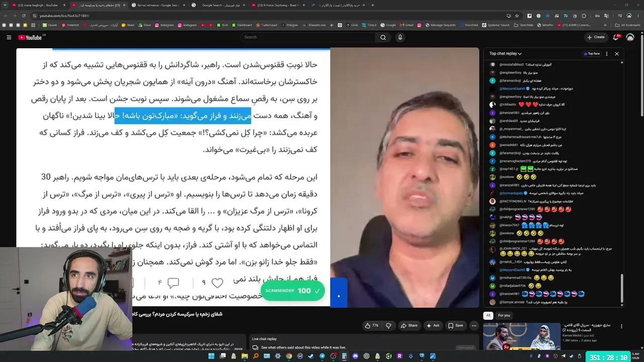Open the Kick bookmark
Viewport: 644px width, 362px height.
[x=222, y=25]
